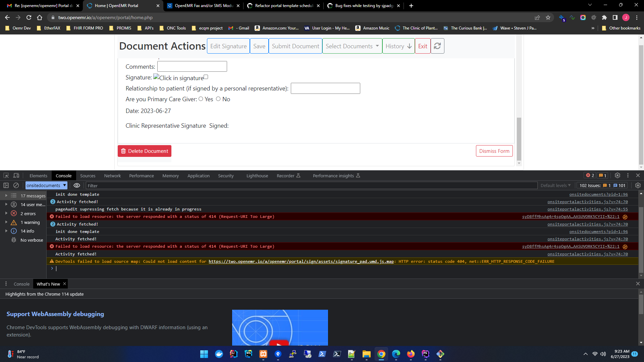Clear the console messages
Image resolution: width=644 pixels, height=362 pixels.
click(x=16, y=185)
